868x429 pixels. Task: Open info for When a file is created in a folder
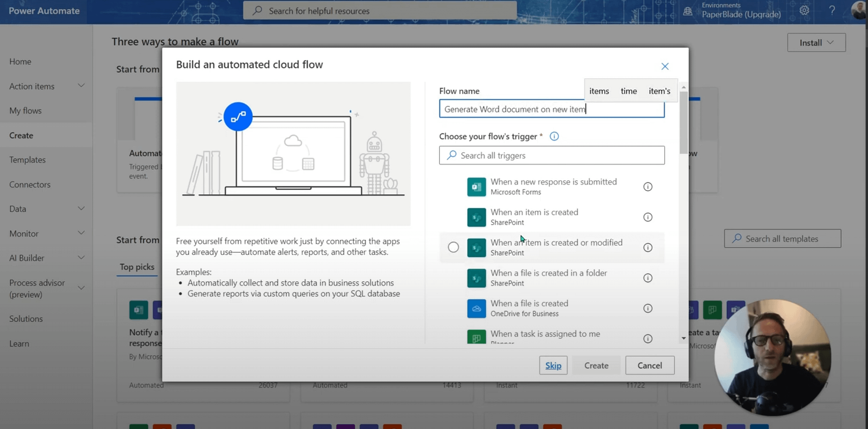[648, 278]
